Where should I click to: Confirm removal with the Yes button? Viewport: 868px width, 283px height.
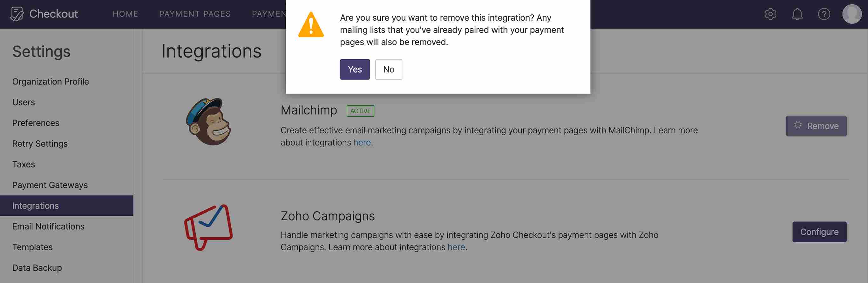(x=355, y=69)
